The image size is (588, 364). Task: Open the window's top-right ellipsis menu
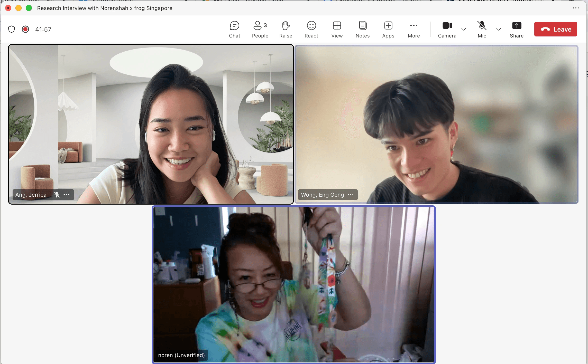(x=576, y=8)
